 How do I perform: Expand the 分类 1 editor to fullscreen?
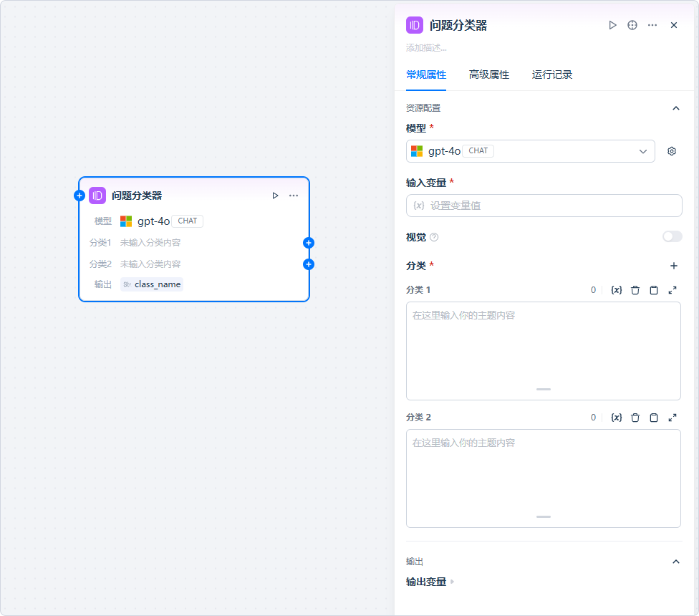pos(673,290)
